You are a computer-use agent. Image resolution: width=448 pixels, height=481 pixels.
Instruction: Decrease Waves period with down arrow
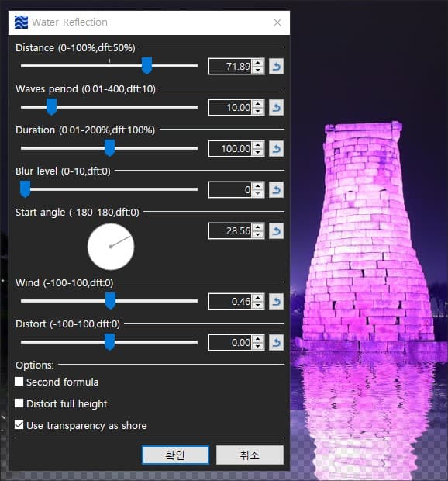click(258, 111)
